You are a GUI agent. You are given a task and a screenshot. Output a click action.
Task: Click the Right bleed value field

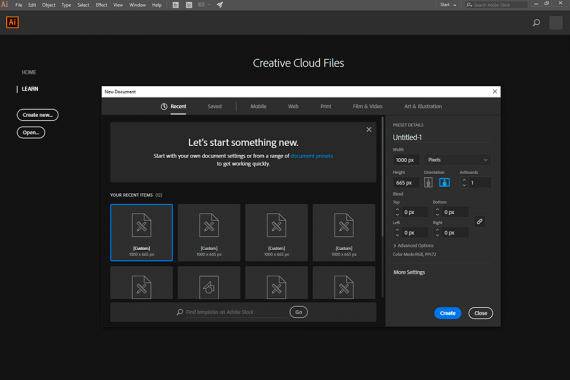click(455, 233)
